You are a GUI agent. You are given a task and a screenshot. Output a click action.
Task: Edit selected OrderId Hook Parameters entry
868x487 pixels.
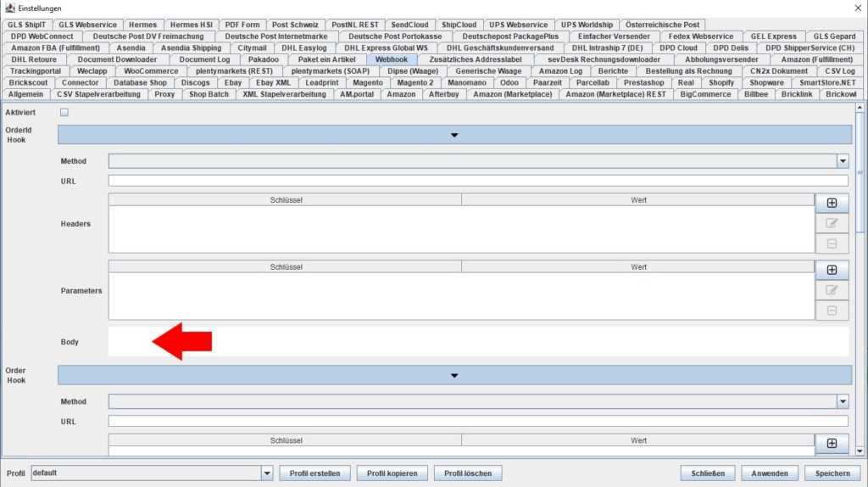pos(832,290)
